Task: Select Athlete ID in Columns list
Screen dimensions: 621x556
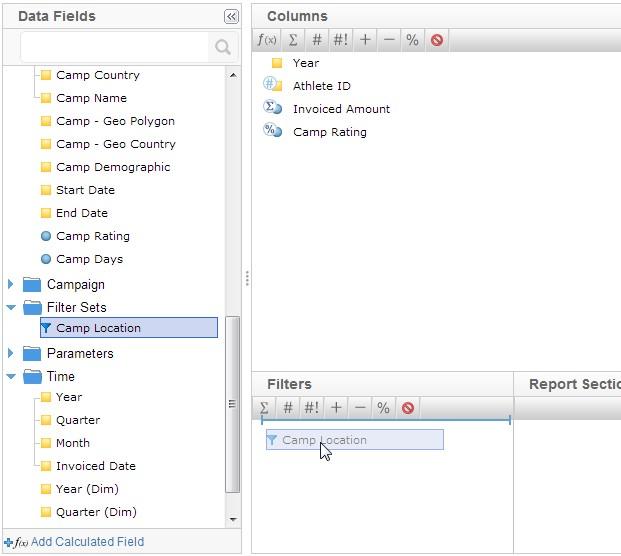Action: (x=322, y=86)
